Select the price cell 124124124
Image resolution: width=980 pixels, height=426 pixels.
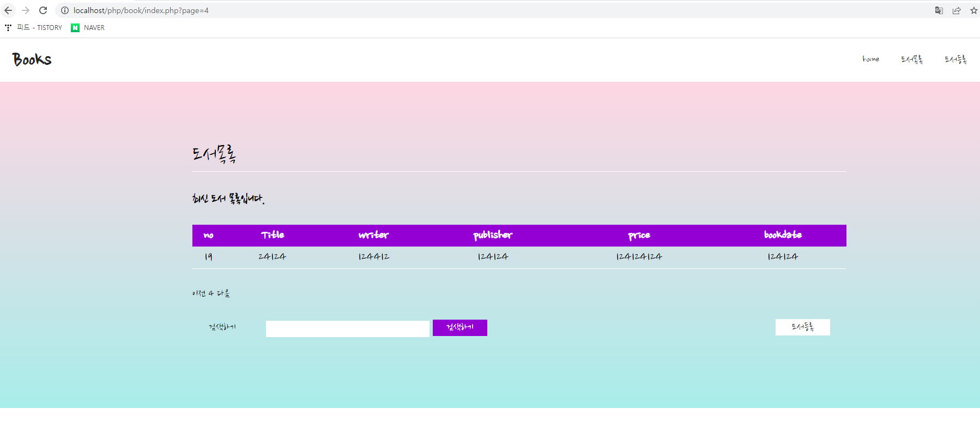click(x=639, y=257)
